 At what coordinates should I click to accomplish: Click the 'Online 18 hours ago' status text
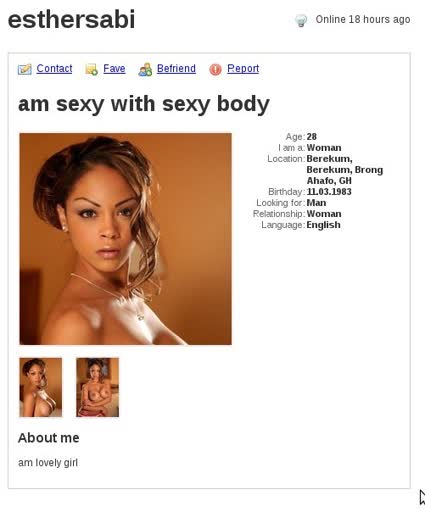[x=363, y=20]
